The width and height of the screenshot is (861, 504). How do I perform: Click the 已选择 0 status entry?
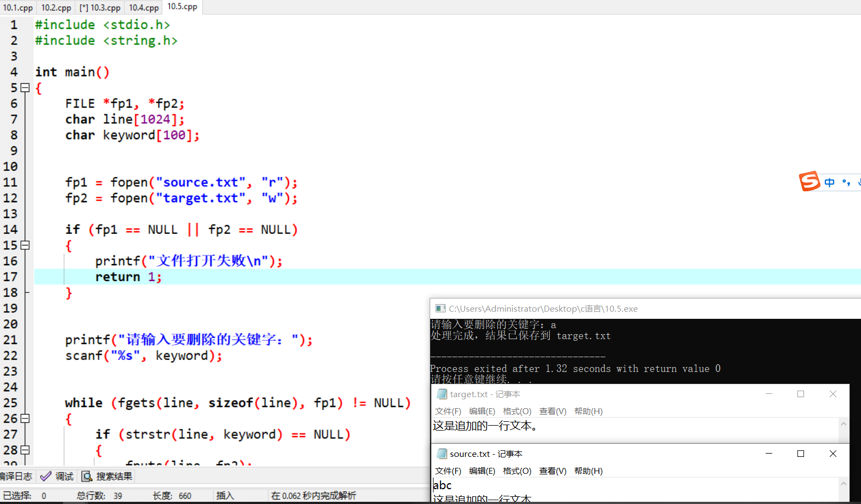[25, 496]
